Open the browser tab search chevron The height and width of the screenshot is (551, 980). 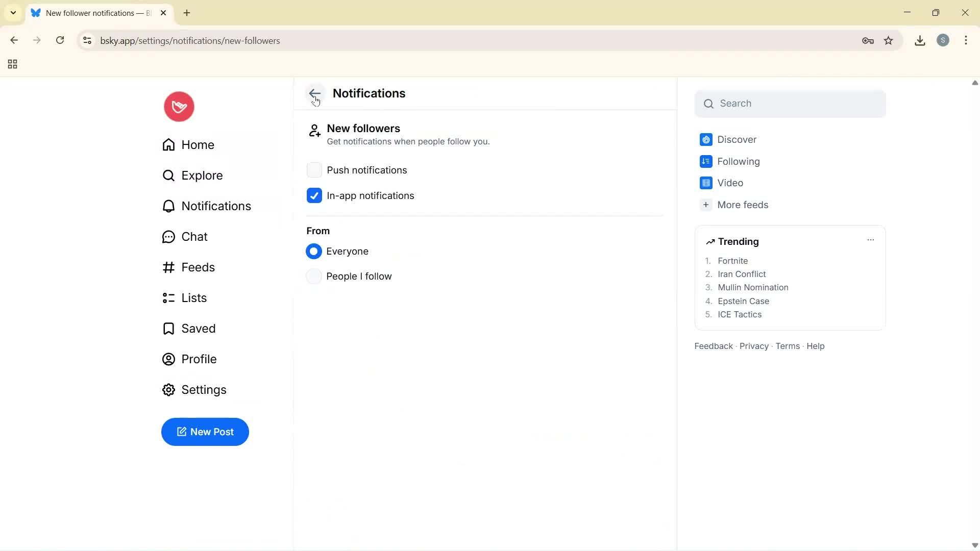pyautogui.click(x=13, y=13)
